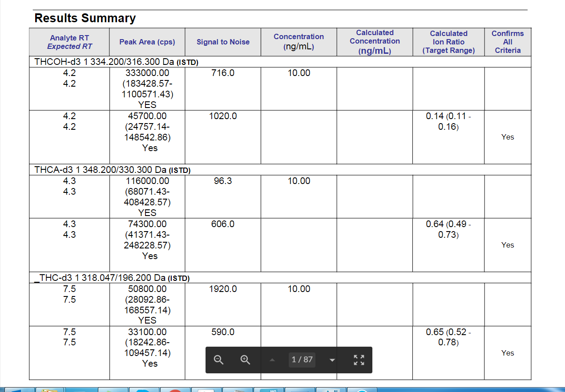Viewport: 565px width, 392px height.
Task: Select the 333000.00 peak area value
Action: (x=147, y=73)
